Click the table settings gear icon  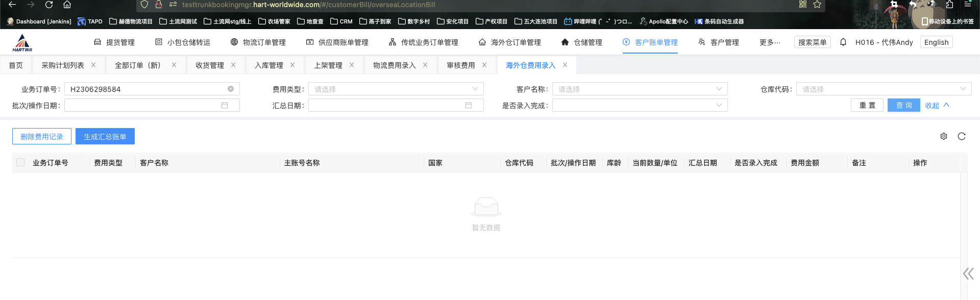click(x=944, y=136)
